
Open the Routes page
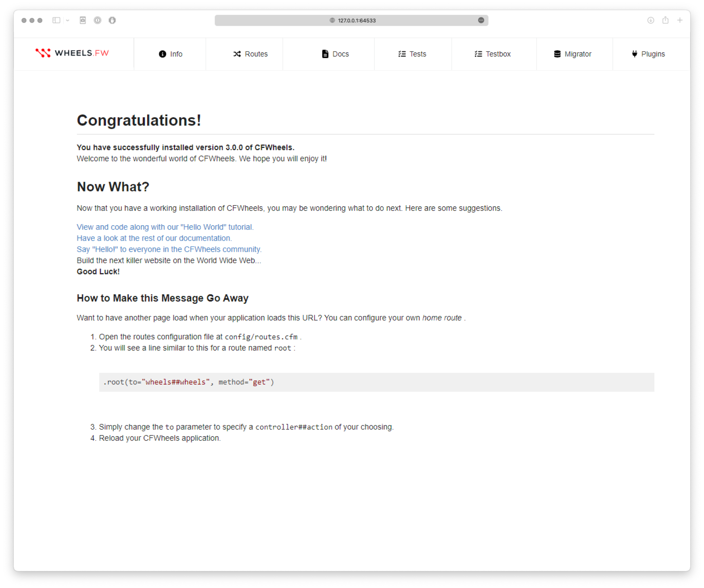250,54
